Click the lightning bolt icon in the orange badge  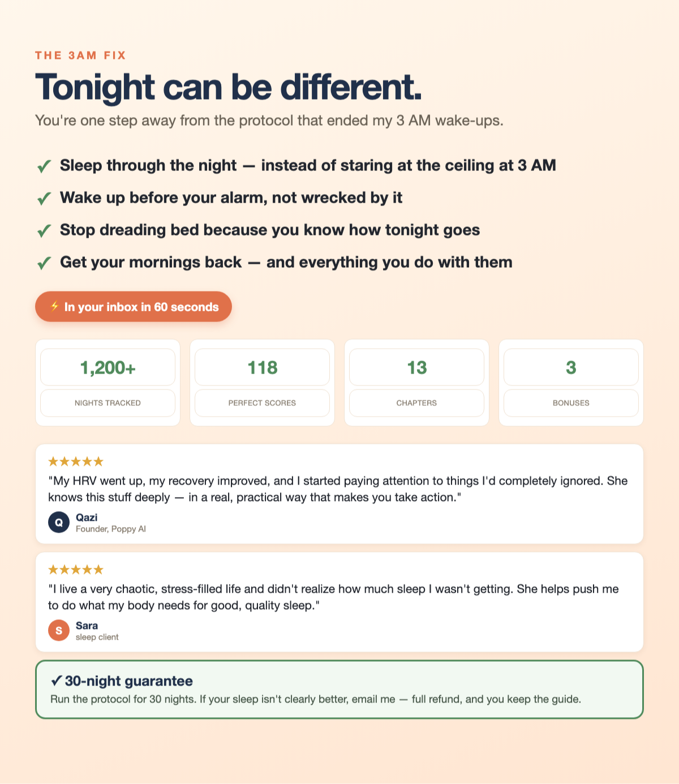55,306
